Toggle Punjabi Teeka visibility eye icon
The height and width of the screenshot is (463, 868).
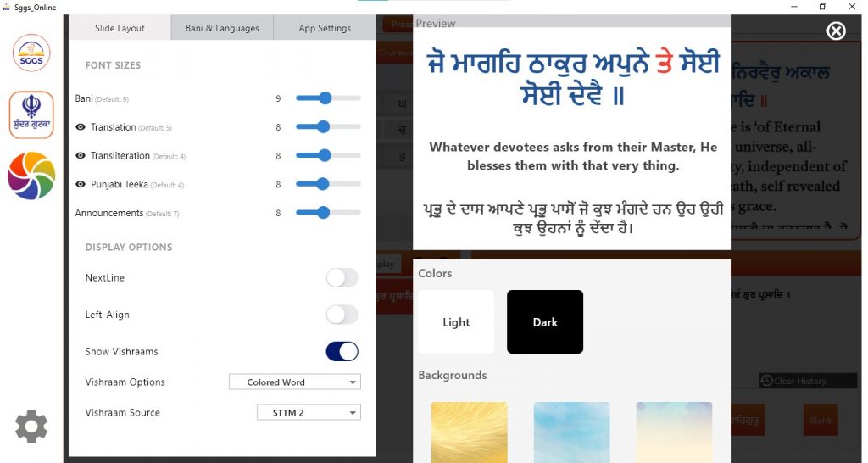click(x=81, y=185)
